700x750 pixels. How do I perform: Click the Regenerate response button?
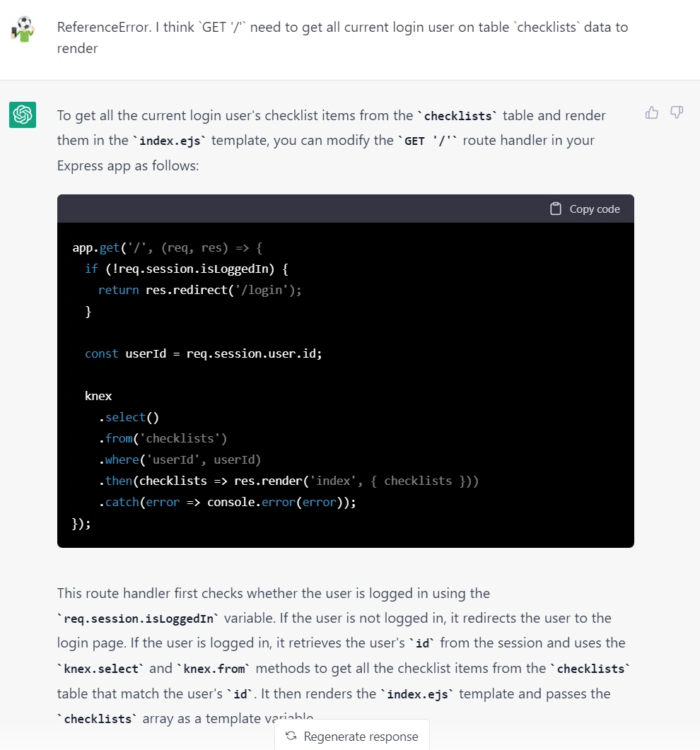point(352,736)
